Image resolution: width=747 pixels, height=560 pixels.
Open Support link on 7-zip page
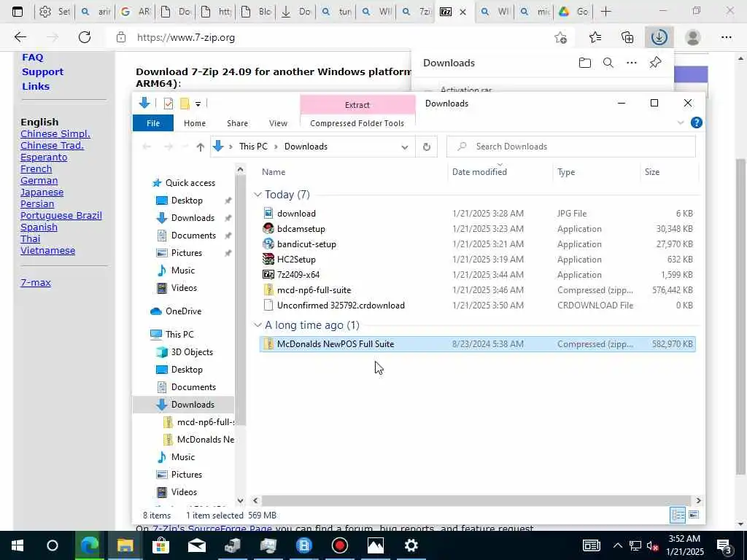coord(42,72)
